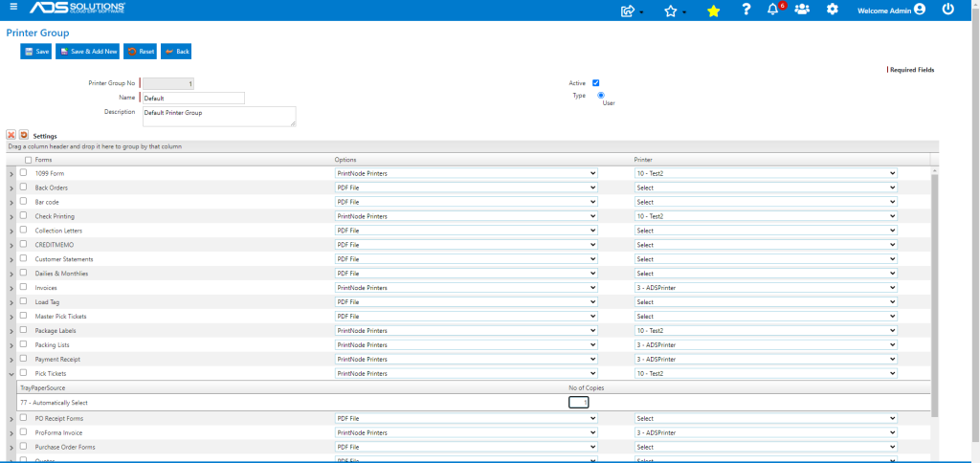Open help question mark icon
The width and height of the screenshot is (980, 463).
[x=746, y=10]
